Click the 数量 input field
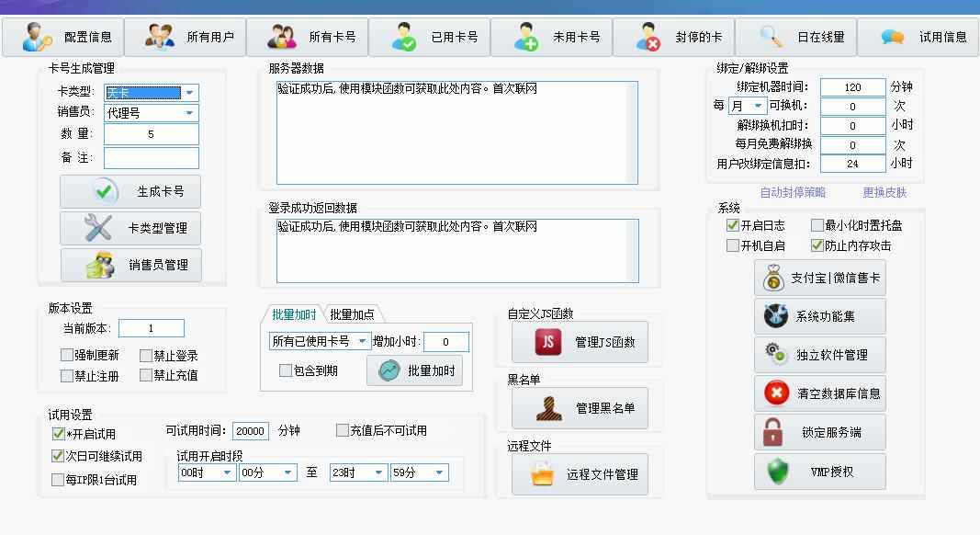 coord(152,134)
